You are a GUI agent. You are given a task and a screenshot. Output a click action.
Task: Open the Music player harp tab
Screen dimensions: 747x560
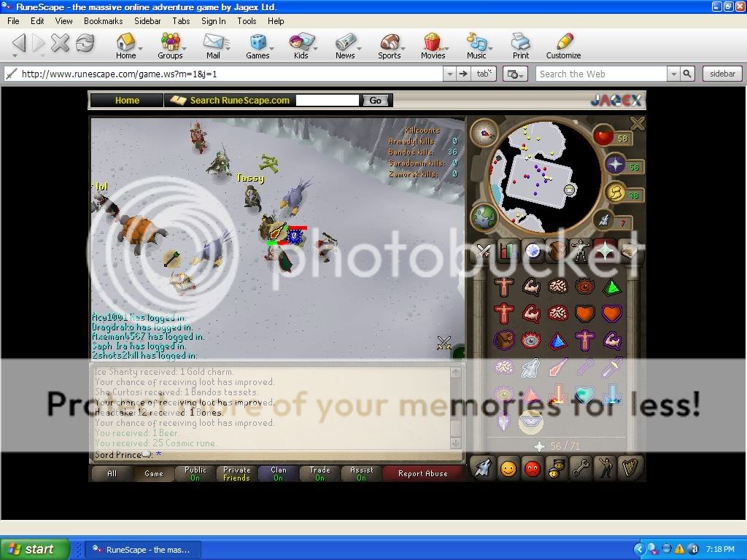tap(632, 467)
